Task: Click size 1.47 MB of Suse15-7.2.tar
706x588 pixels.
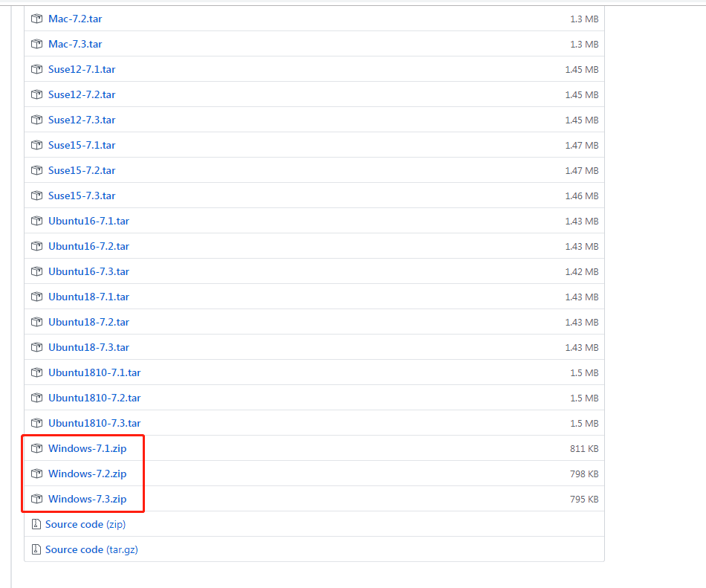Action: [582, 171]
